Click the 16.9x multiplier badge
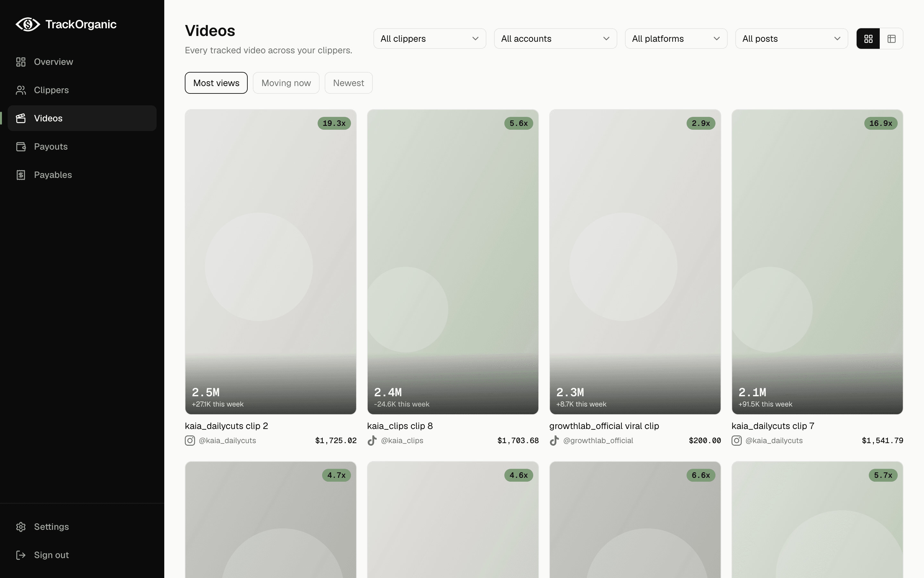This screenshot has height=578, width=924. pyautogui.click(x=881, y=124)
